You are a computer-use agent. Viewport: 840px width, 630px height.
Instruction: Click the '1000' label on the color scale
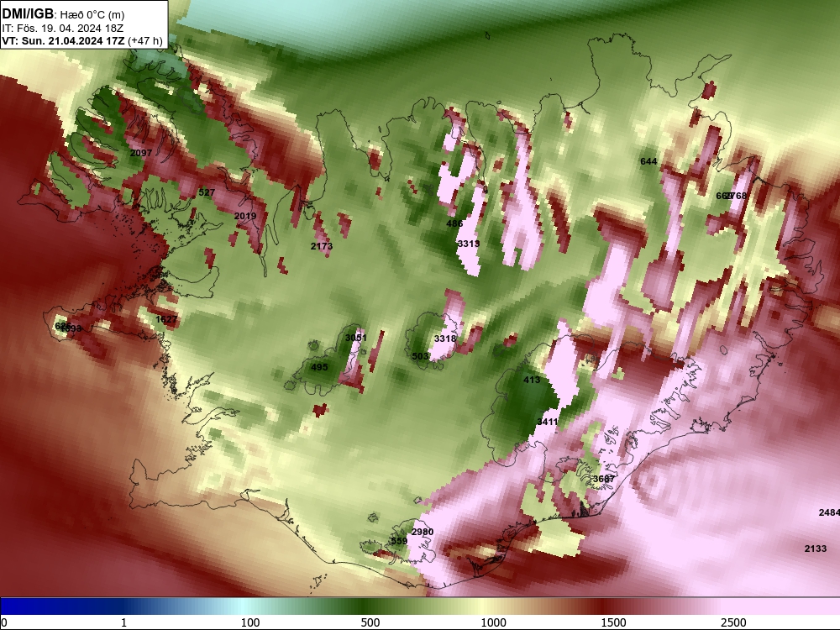[x=493, y=622]
